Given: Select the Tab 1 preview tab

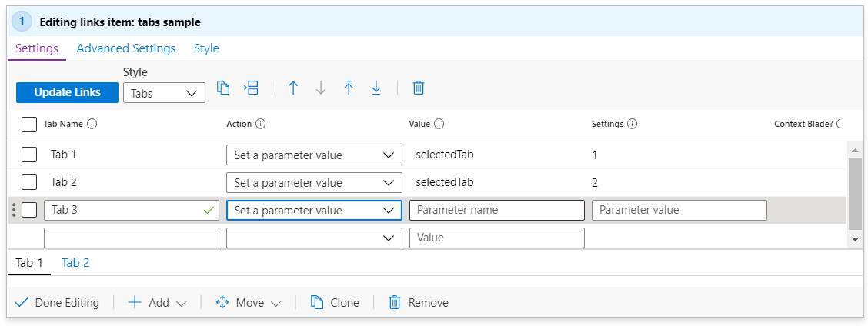Looking at the screenshot, I should point(29,263).
